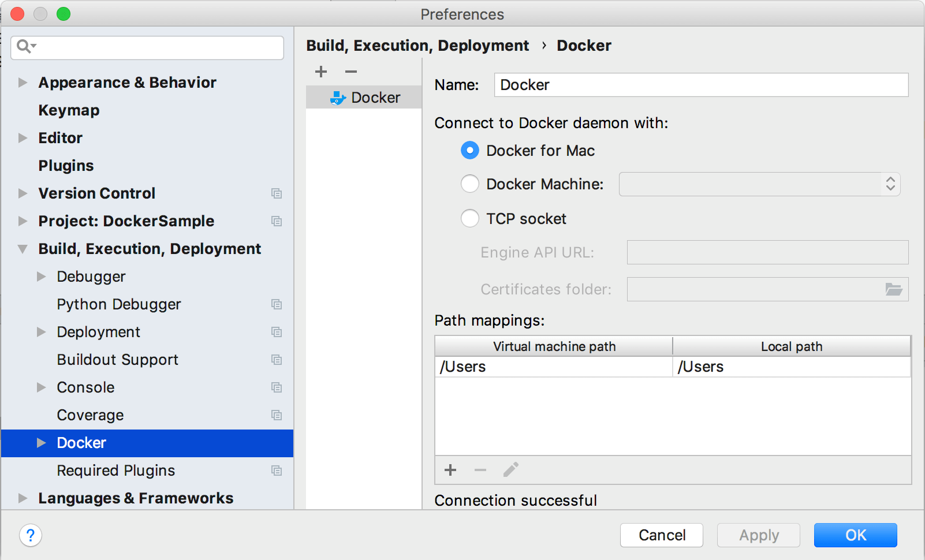Remove the selected Docker configuration
Viewport: 925px width, 560px height.
(x=351, y=72)
